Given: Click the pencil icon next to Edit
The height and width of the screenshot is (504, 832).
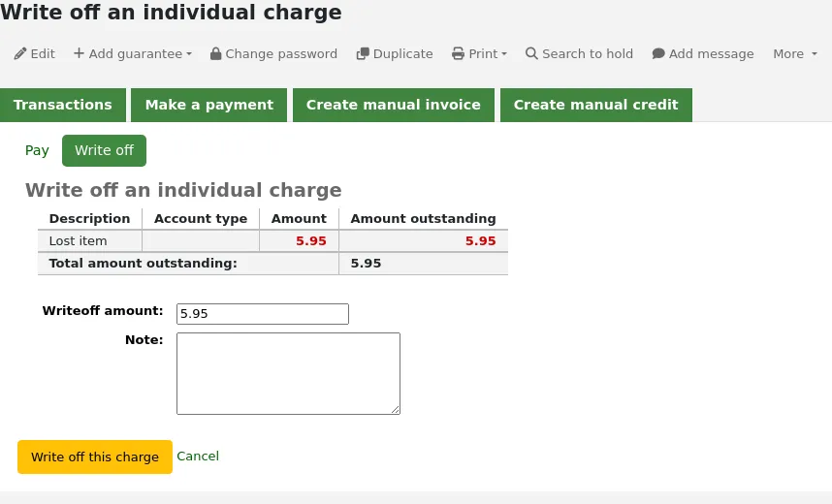Looking at the screenshot, I should click(20, 53).
